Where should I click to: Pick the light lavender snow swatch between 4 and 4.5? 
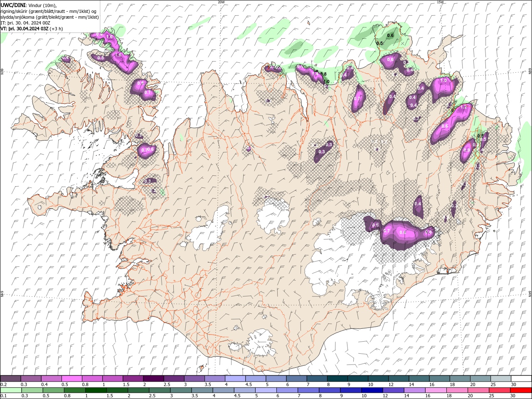(x=235, y=379)
